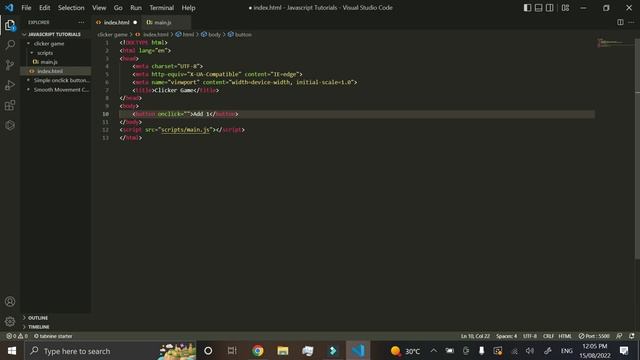Collapse the JAVASCRIPT TUTORIALS root folder
This screenshot has height=360, width=640.
pyautogui.click(x=54, y=34)
